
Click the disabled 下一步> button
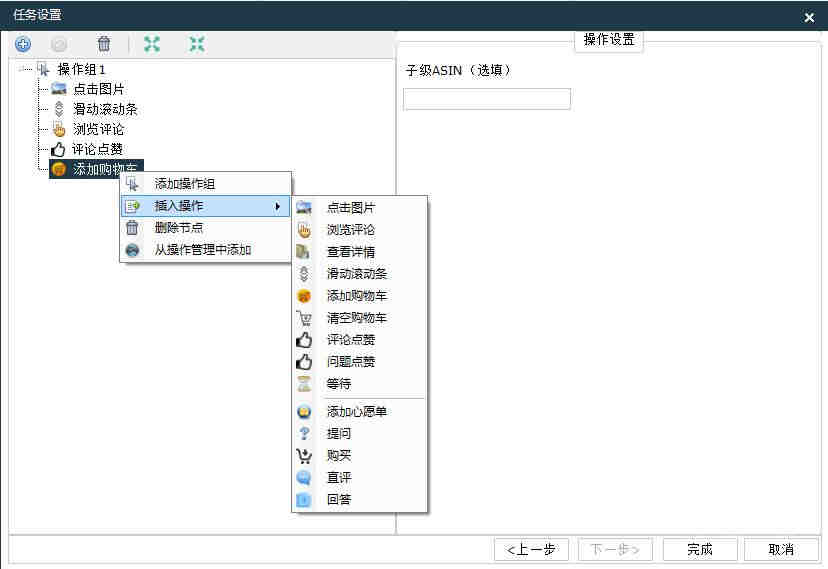point(615,549)
